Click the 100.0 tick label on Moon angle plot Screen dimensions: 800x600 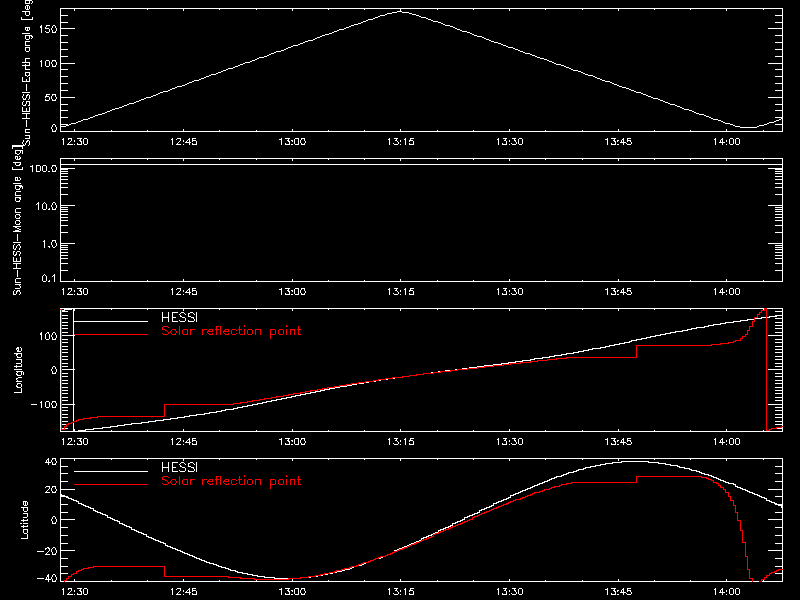click(43, 169)
